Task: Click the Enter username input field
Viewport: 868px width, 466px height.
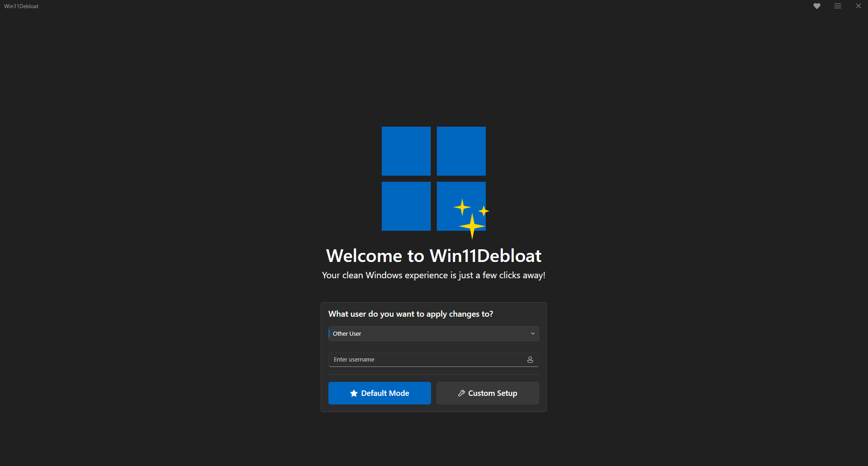Action: (433, 359)
